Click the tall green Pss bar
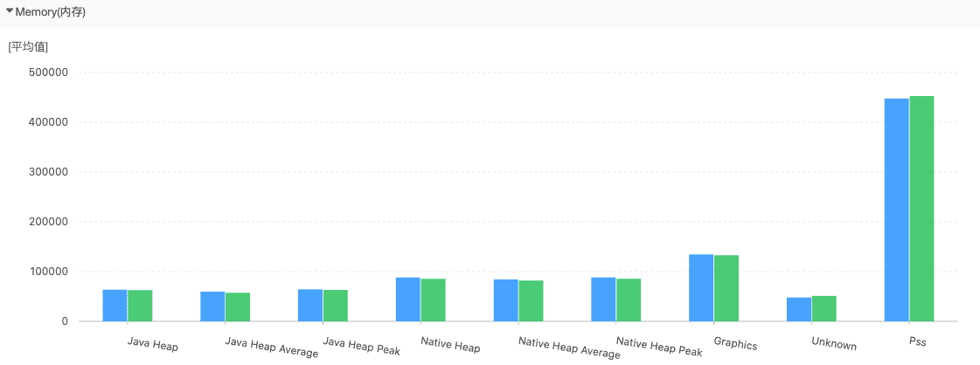The height and width of the screenshot is (365, 980). (922, 210)
